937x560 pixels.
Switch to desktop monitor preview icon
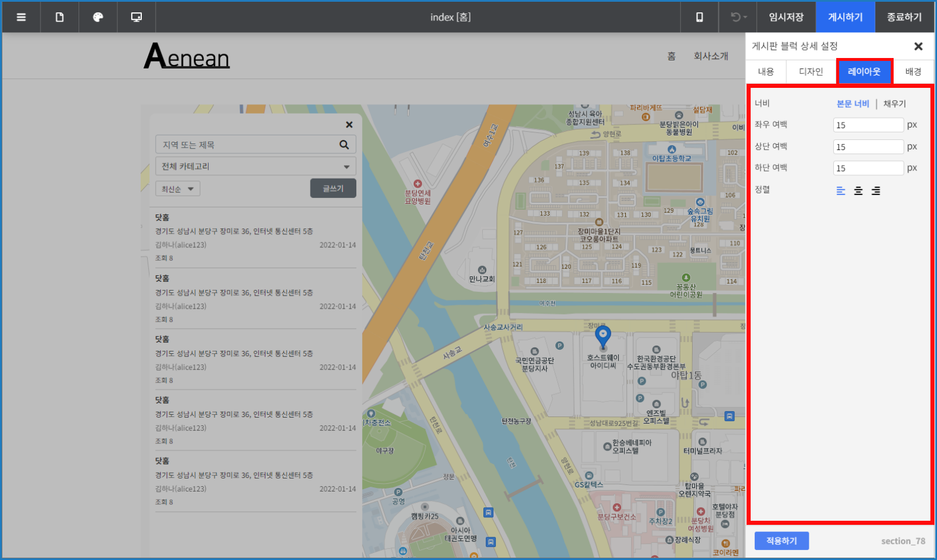(x=136, y=17)
